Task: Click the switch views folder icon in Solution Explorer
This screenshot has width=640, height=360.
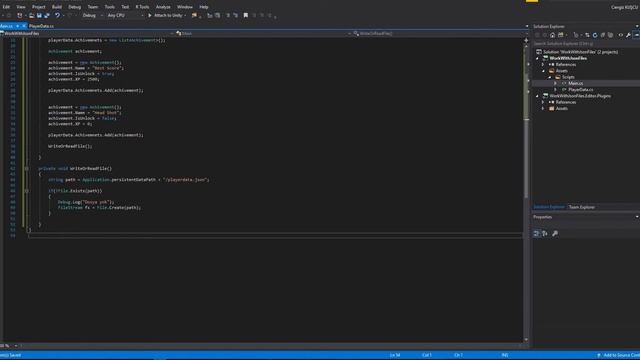Action: (561, 35)
